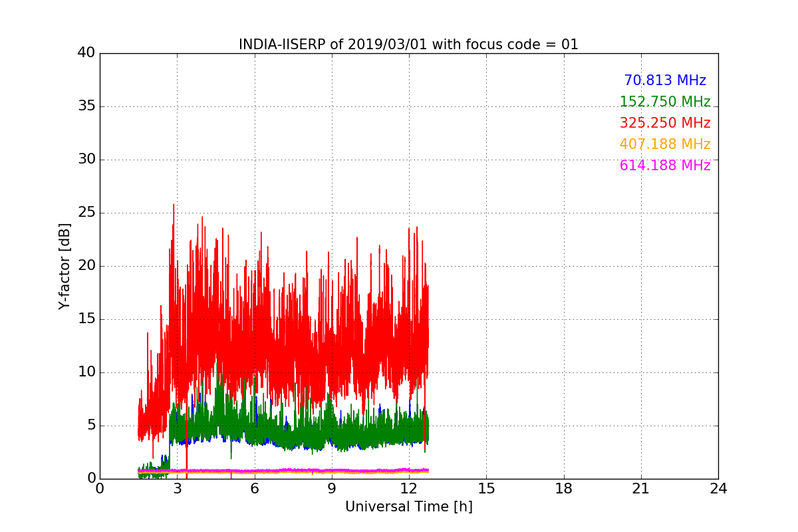This screenshot has height=532, width=798.
Task: Click y-axis tick label 40
Action: 86,53
